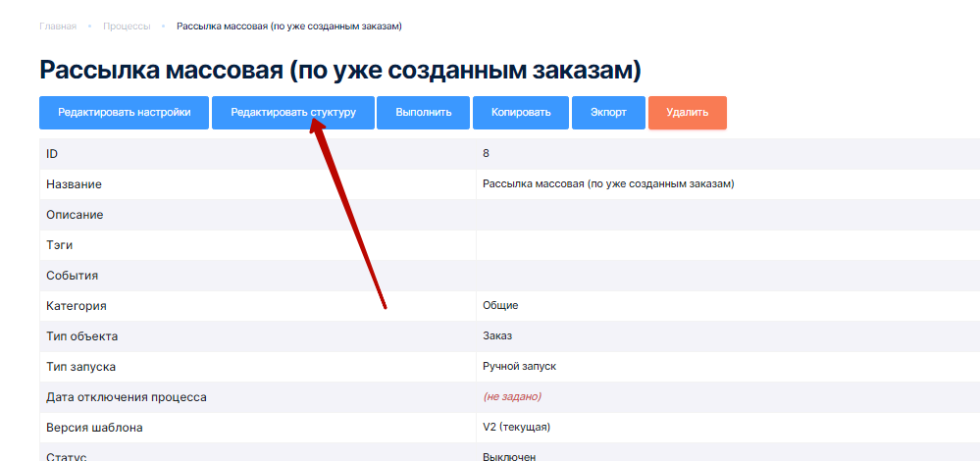
Task: Export process via Экпорт button
Action: [x=608, y=113]
